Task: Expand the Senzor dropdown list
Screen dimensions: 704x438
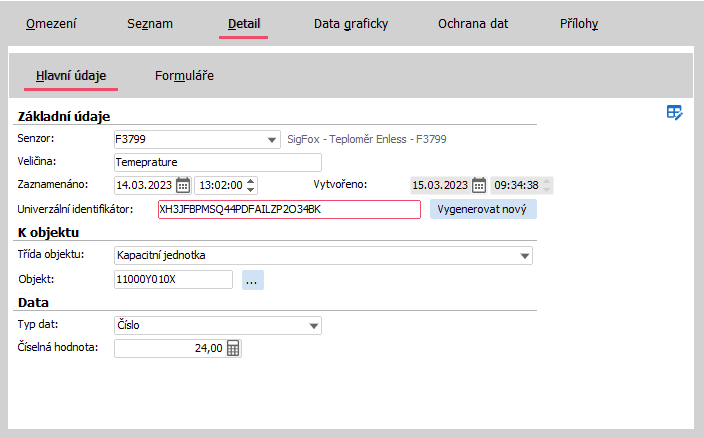Action: 271,139
